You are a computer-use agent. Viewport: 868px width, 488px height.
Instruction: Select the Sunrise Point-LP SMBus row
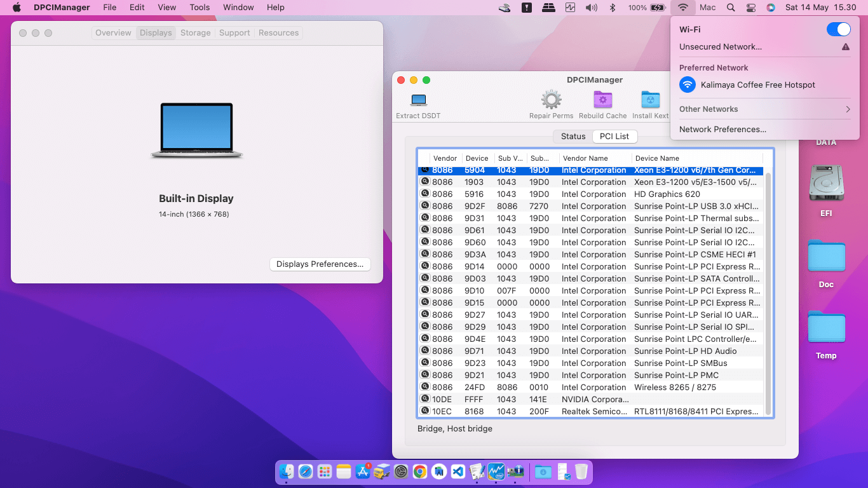click(591, 363)
